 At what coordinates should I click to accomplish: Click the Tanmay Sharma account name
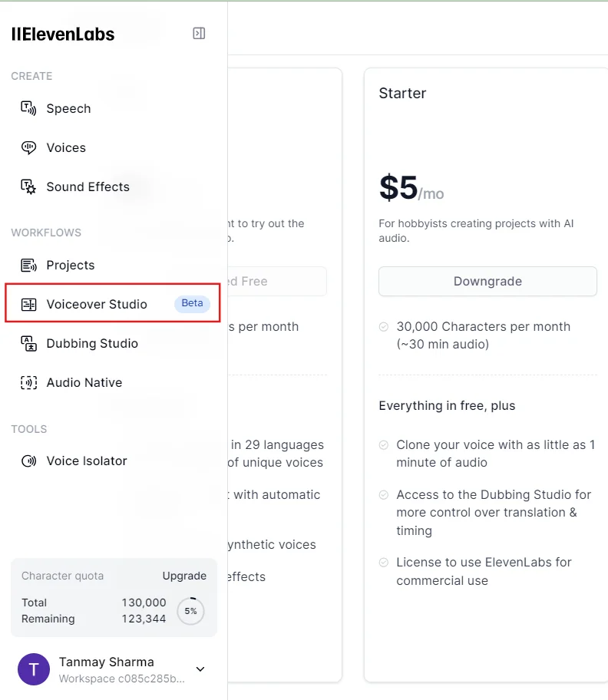(106, 662)
